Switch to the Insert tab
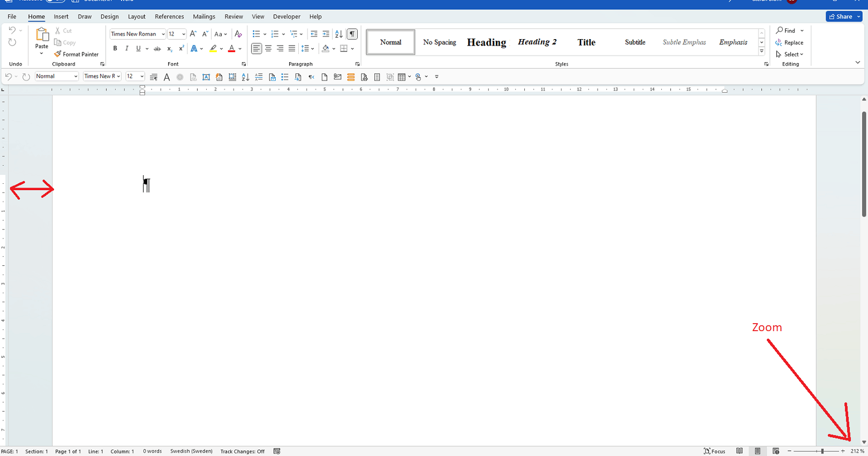 61,17
